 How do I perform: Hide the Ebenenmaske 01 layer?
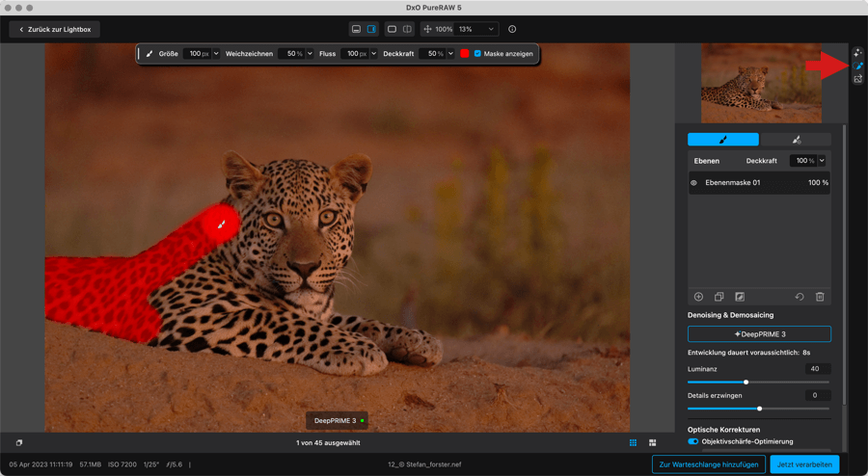click(693, 182)
